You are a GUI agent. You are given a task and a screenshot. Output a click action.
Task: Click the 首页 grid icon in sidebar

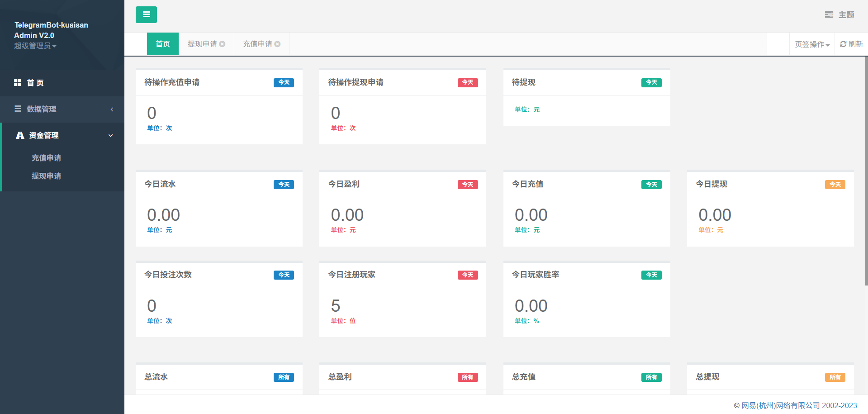(18, 83)
